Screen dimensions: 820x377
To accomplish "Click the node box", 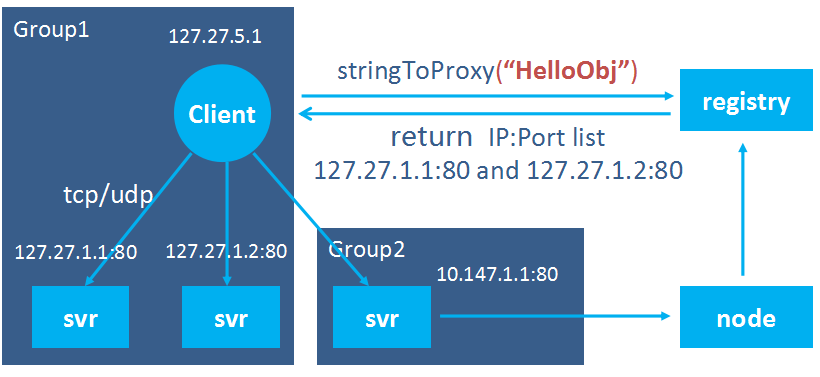I will pos(746,317).
